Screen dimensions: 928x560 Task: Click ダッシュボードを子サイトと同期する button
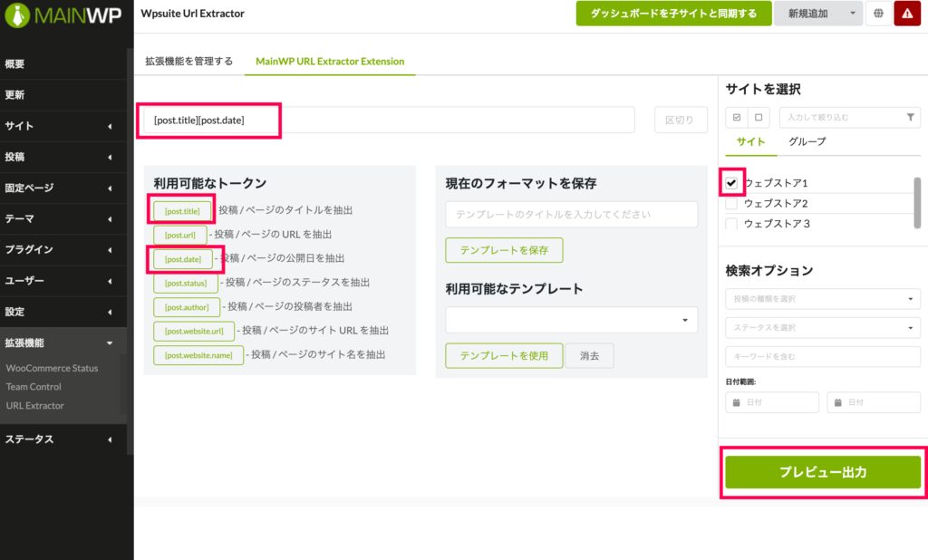[673, 13]
